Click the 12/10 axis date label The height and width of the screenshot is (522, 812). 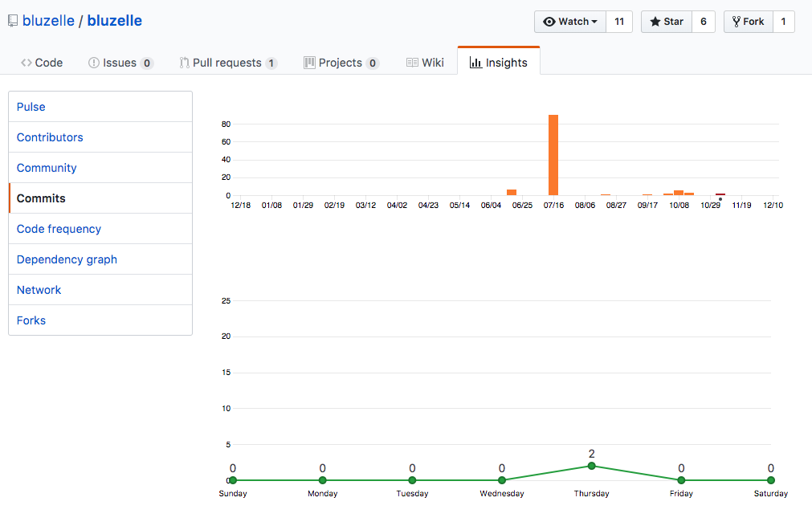click(x=773, y=205)
